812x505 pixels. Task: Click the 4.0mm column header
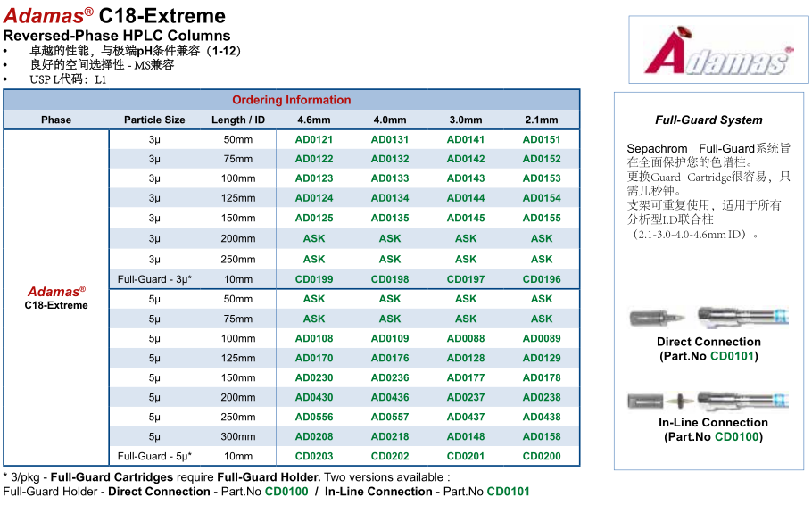[389, 120]
